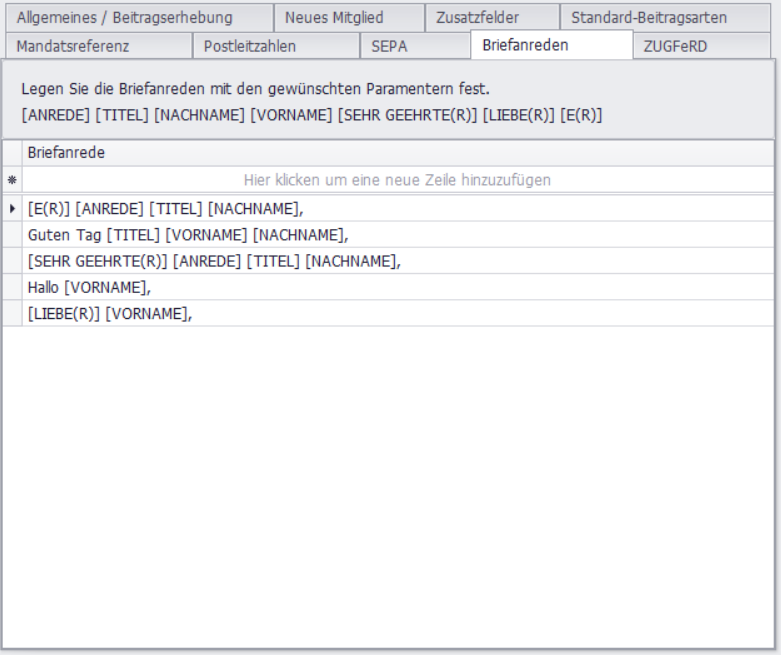Click the row to add a new Zeile
The width and height of the screenshot is (781, 655).
pyautogui.click(x=397, y=180)
